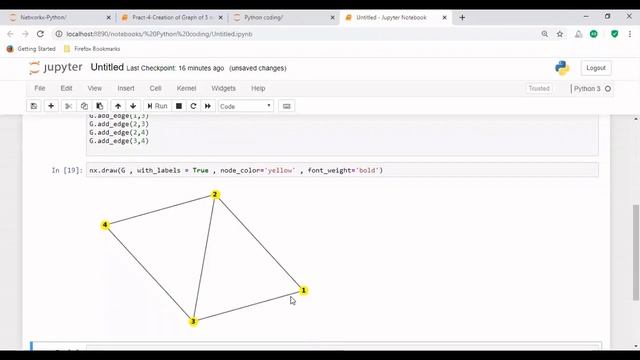Run the selected cell
Image resolution: width=640 pixels, height=360 pixels.
(x=157, y=106)
